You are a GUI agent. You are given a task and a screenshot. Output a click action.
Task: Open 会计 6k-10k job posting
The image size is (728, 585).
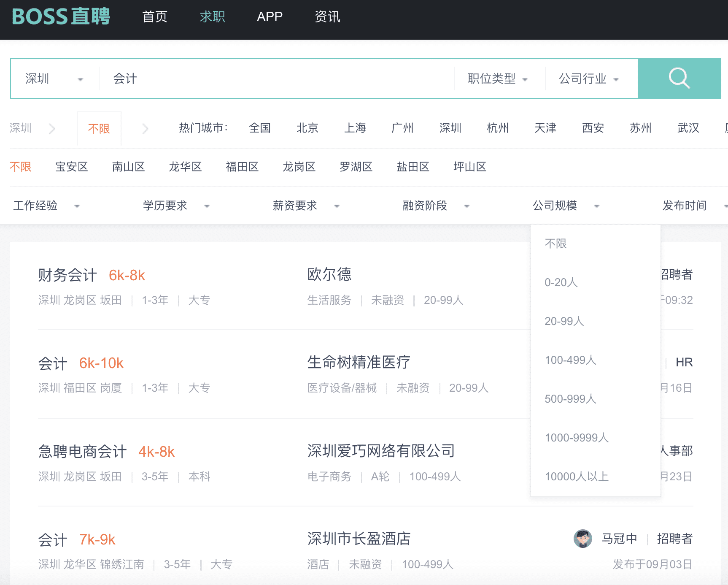coord(81,363)
